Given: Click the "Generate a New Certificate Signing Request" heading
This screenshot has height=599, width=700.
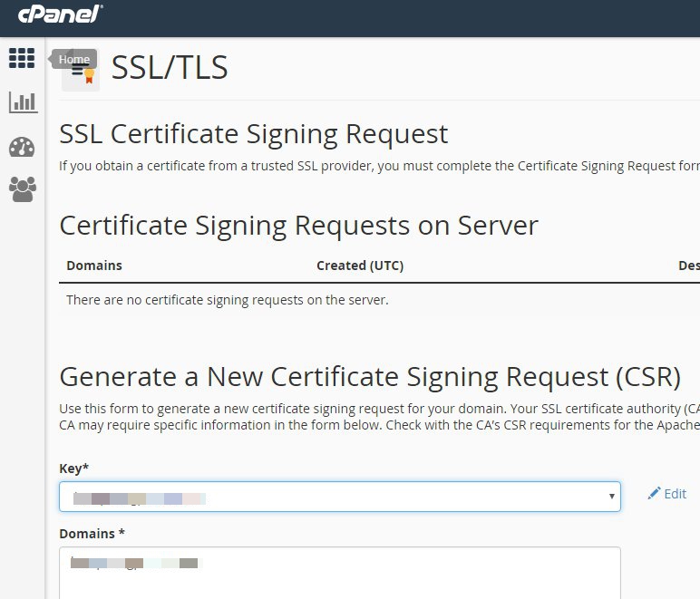Looking at the screenshot, I should point(369,375).
